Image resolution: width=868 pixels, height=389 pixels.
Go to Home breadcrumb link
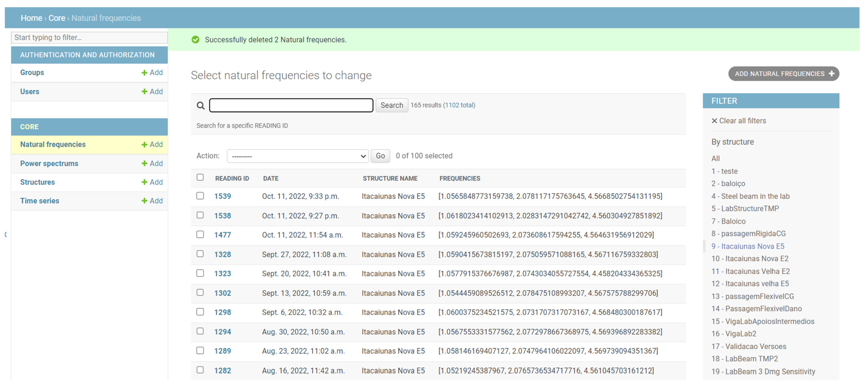point(31,18)
